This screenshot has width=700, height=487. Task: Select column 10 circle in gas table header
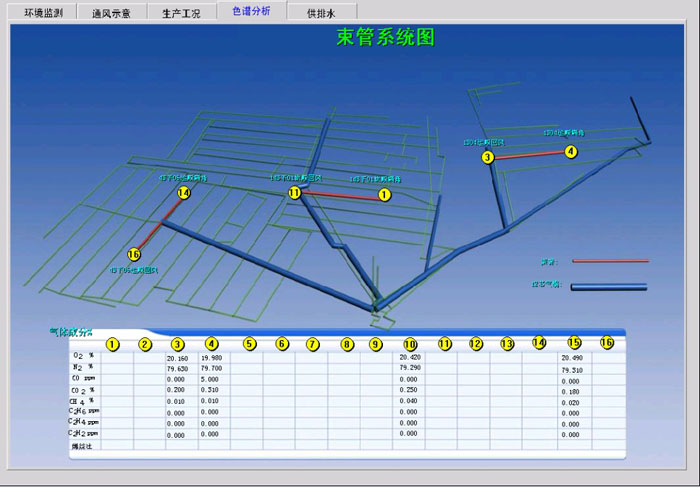(410, 344)
